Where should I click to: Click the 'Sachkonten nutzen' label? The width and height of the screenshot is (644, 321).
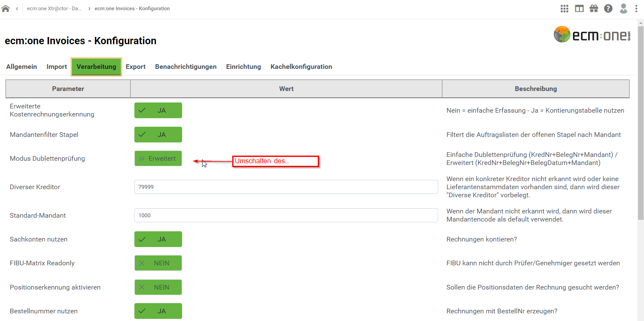39,239
